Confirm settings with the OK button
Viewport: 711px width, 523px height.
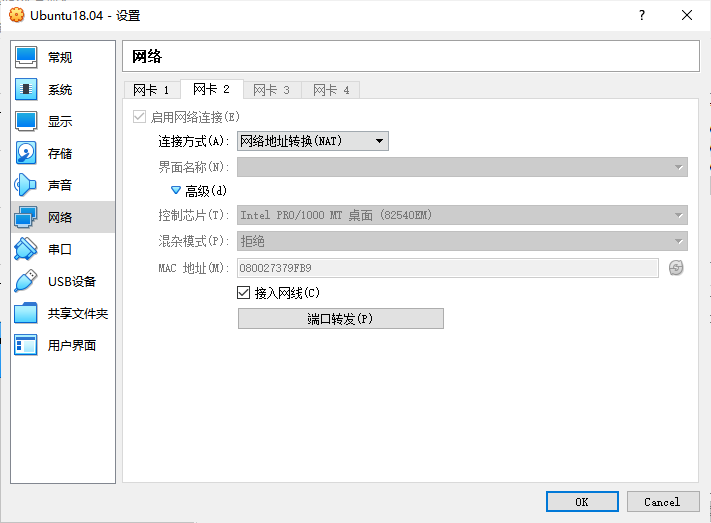(581, 501)
